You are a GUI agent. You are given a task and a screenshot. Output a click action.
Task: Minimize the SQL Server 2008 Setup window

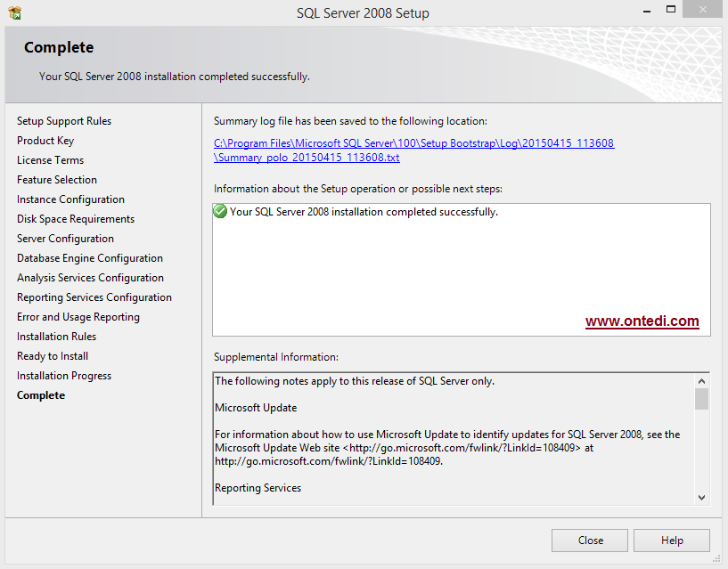click(647, 10)
